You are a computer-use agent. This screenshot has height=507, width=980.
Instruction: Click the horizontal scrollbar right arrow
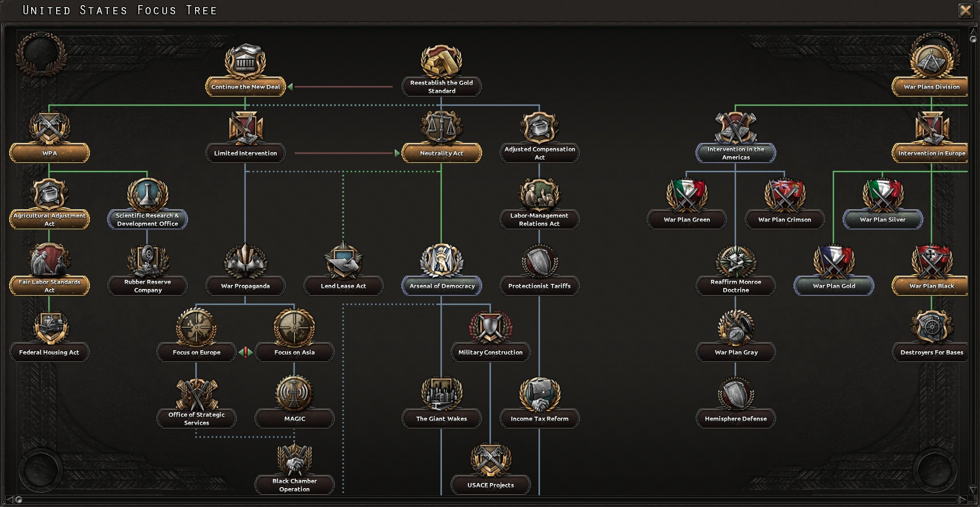click(963, 499)
